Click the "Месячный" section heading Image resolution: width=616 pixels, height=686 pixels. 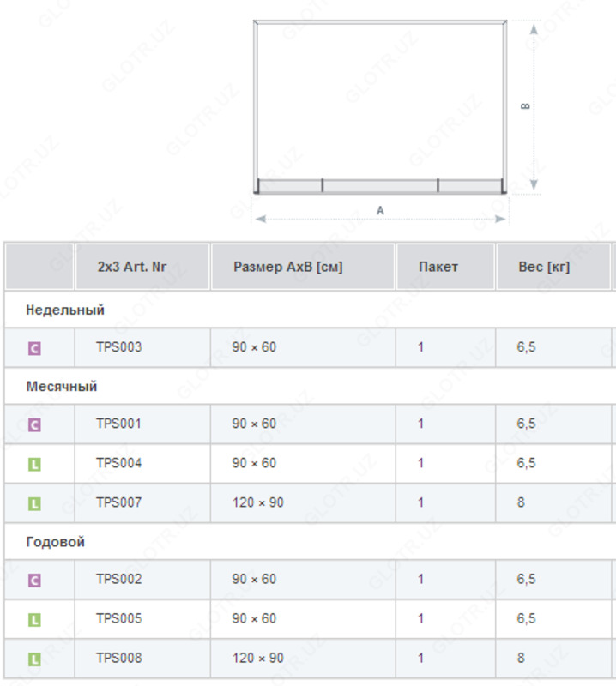pos(62,386)
